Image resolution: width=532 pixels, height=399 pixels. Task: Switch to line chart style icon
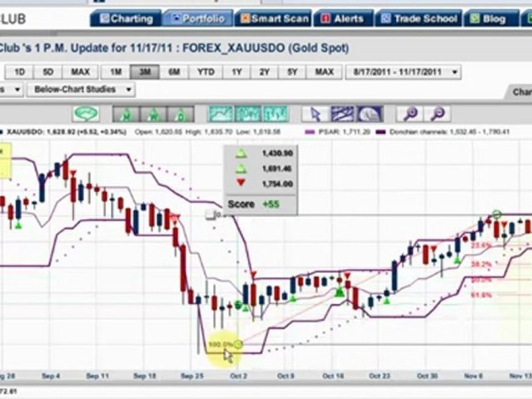(221, 114)
